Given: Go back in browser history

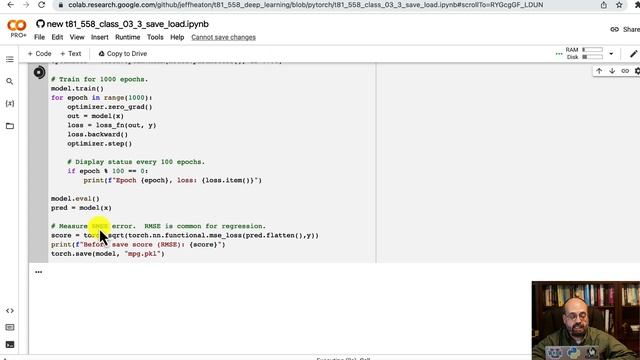Looking at the screenshot, I should coord(11,5).
